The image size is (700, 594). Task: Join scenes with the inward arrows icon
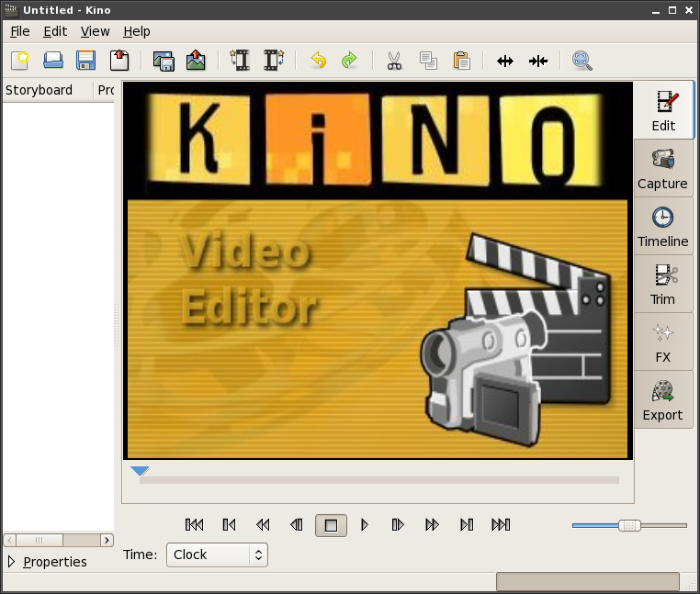[538, 62]
